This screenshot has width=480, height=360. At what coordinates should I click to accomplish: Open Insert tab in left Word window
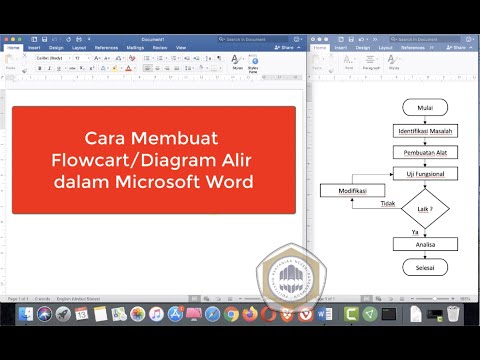(x=34, y=48)
